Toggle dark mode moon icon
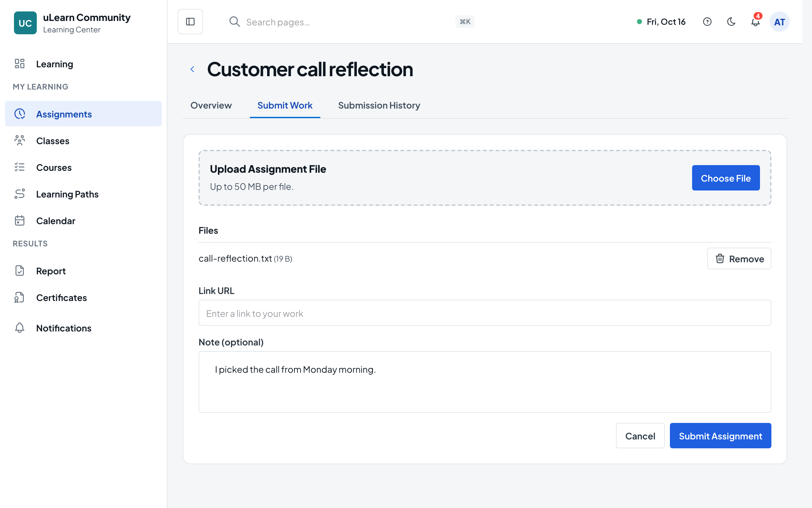812x508 pixels. coord(731,22)
